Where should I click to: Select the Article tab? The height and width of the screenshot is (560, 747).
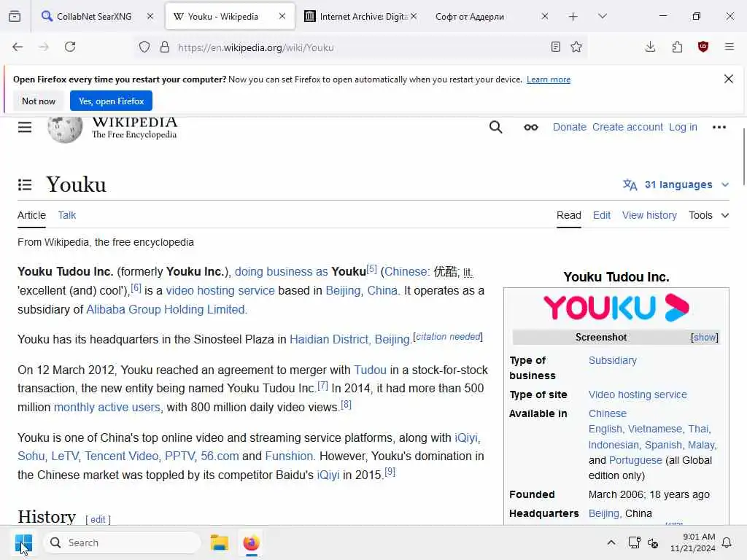pyautogui.click(x=31, y=215)
